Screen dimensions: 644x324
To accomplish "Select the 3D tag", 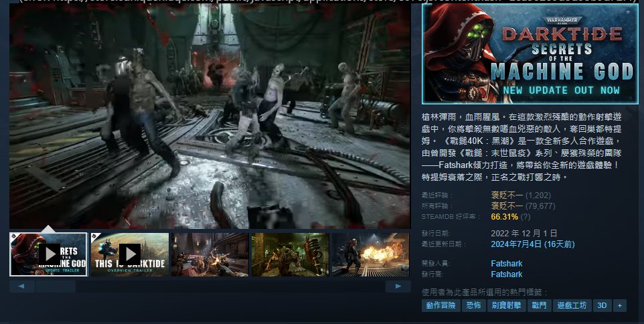I will [602, 305].
